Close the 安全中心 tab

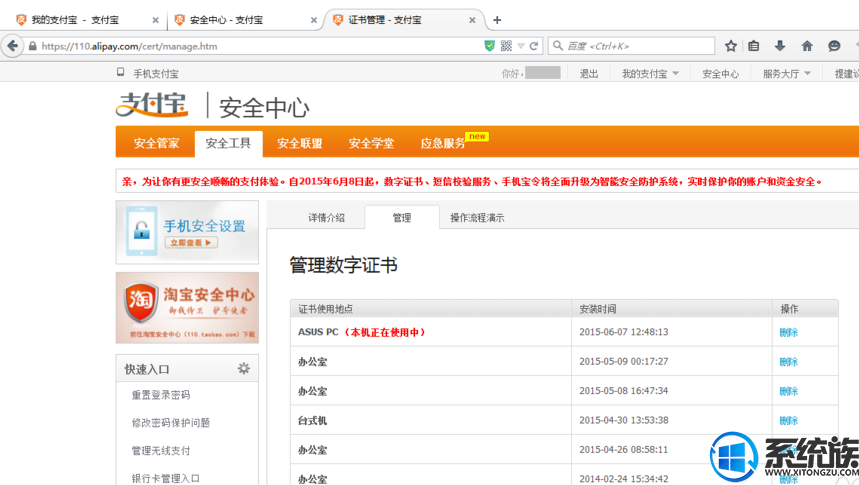point(314,20)
